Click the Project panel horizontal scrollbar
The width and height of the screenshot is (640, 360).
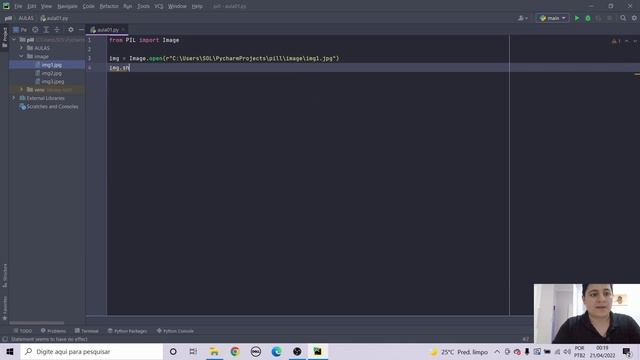37,323
